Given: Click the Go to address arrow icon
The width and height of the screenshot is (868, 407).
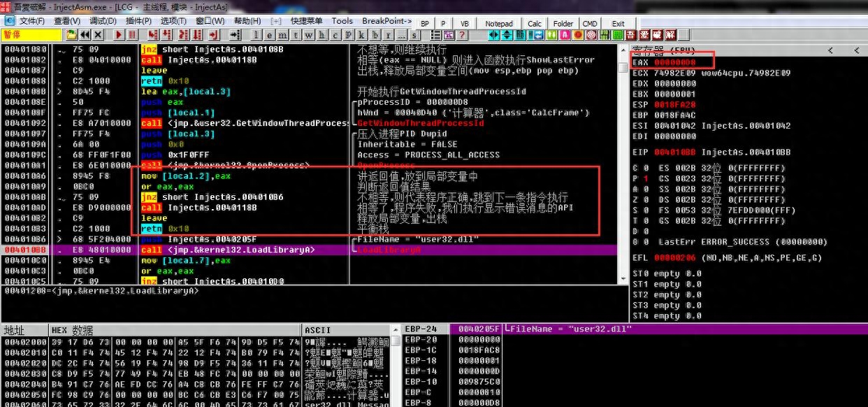Looking at the screenshot, I should 236,34.
